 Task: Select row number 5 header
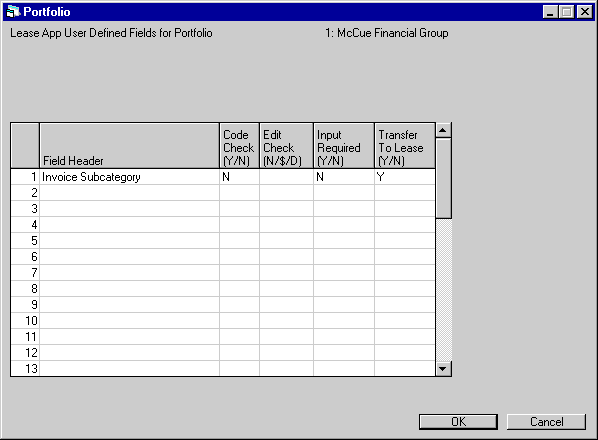25,241
